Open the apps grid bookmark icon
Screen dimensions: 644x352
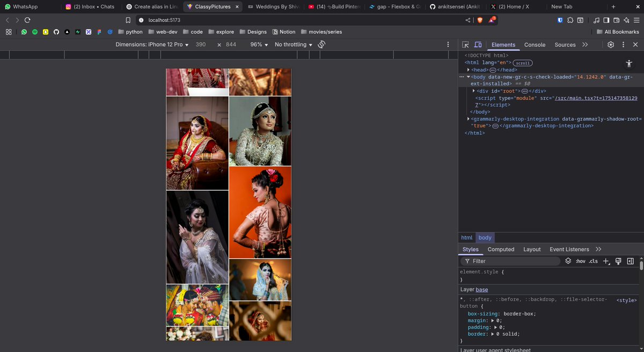click(9, 32)
